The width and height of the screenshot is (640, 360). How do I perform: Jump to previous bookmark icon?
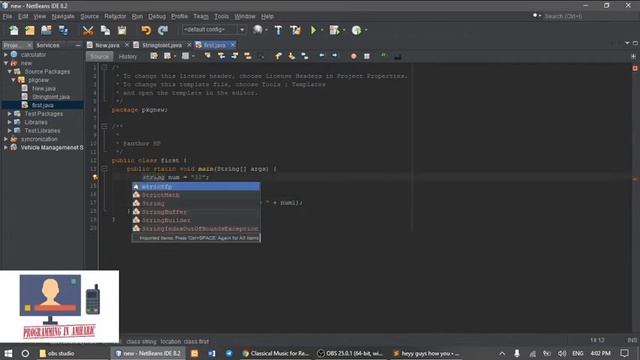click(278, 56)
